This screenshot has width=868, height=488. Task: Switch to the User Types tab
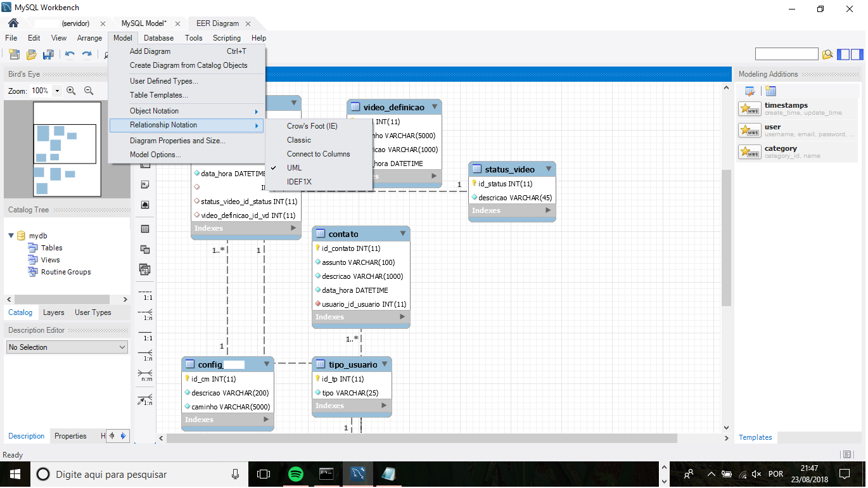[x=93, y=312]
